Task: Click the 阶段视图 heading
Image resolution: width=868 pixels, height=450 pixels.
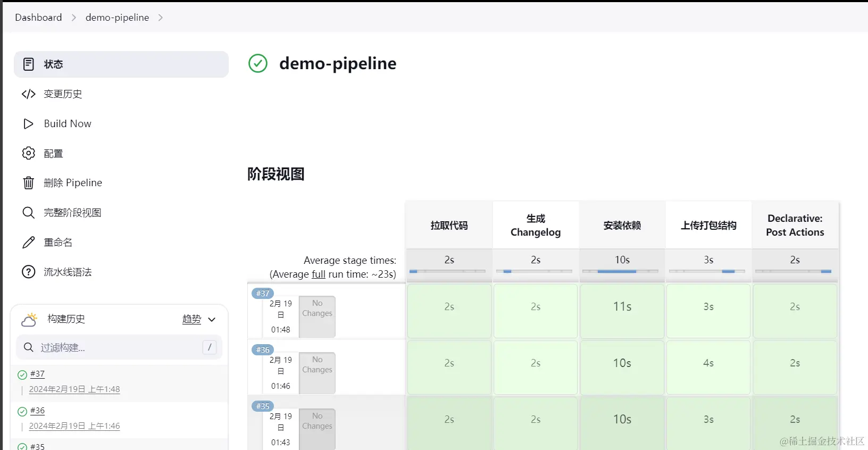Action: tap(276, 174)
